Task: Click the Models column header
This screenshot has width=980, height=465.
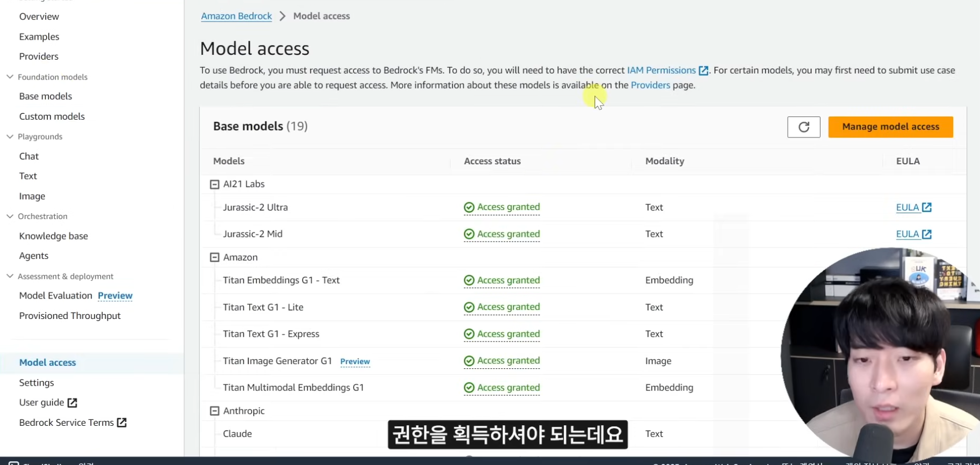Action: pos(229,161)
